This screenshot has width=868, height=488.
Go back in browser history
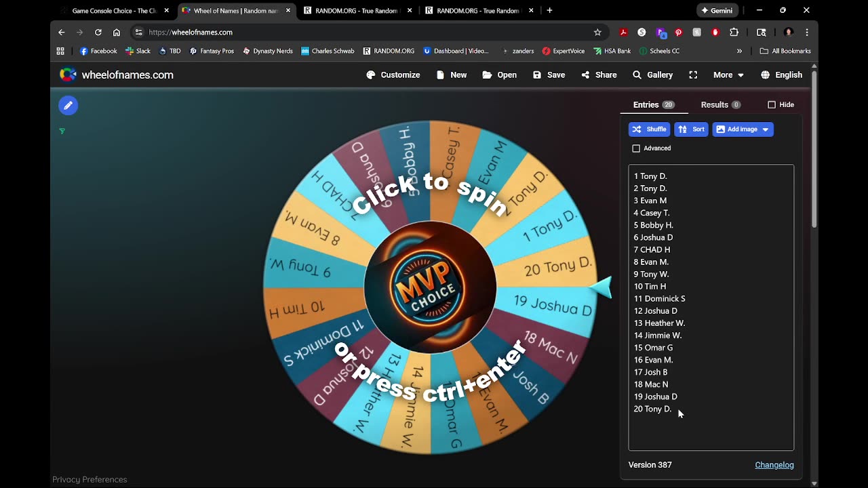pyautogui.click(x=62, y=32)
